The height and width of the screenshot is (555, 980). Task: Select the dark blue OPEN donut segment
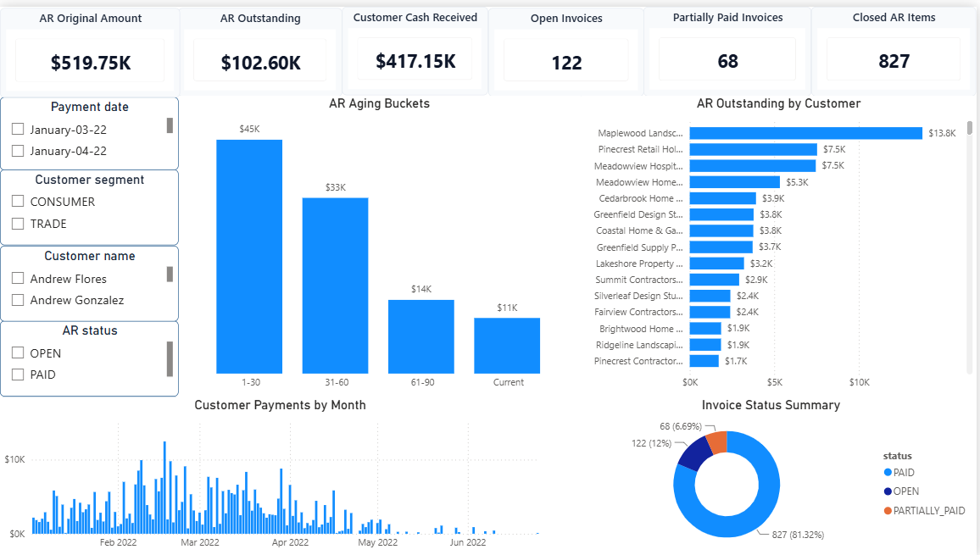click(696, 455)
